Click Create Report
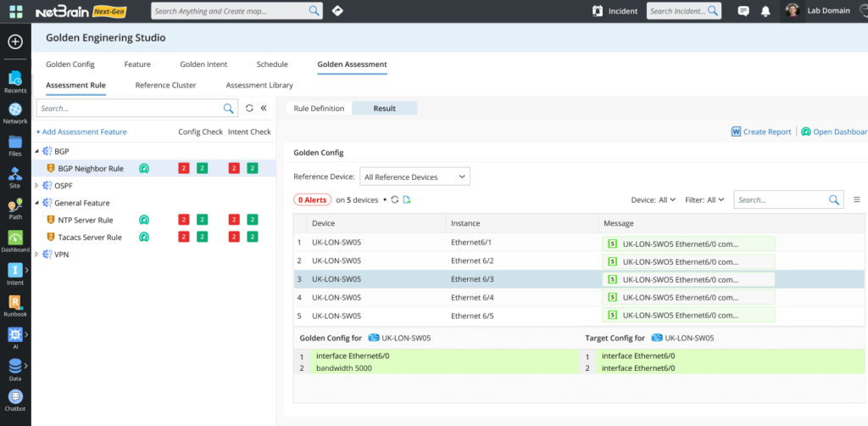This screenshot has height=426, width=868. pos(761,132)
